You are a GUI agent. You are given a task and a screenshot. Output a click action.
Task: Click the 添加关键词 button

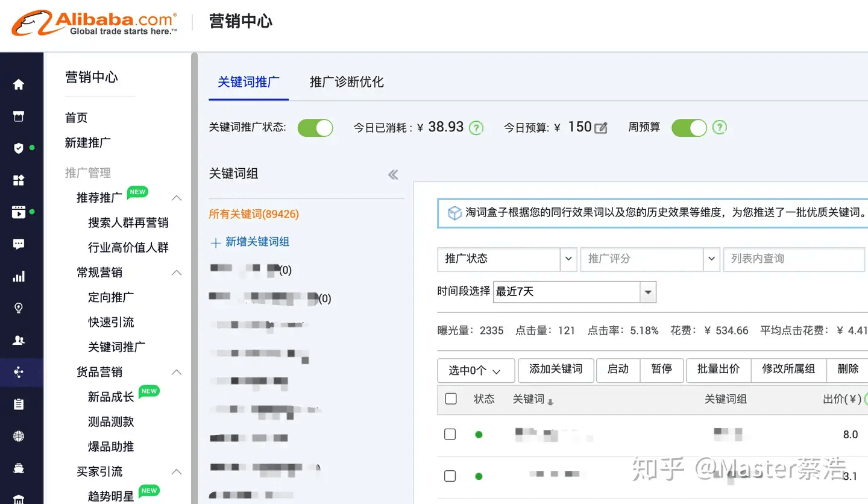[x=556, y=370]
